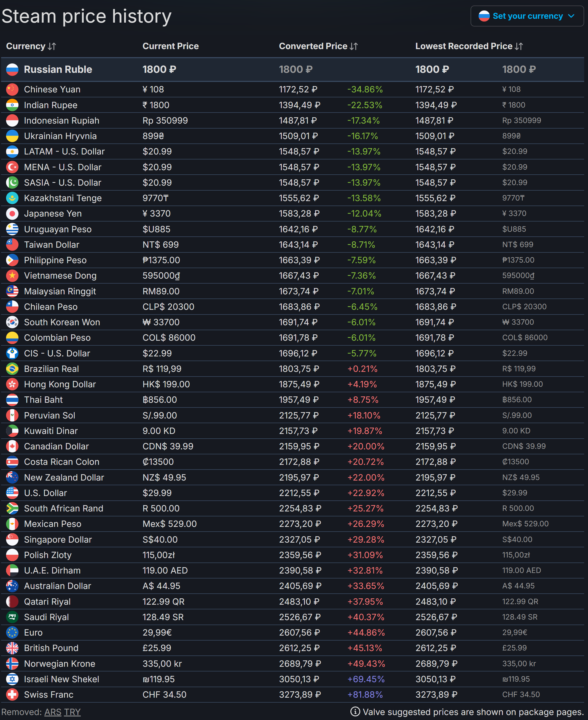Viewport: 588px width, 720px height.
Task: Click the Russian Ruble flag icon
Action: point(12,70)
